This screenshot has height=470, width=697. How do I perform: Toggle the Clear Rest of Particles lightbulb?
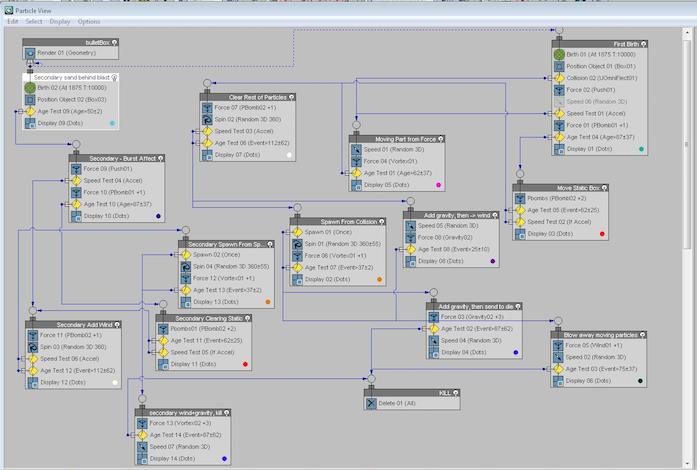(x=292, y=97)
